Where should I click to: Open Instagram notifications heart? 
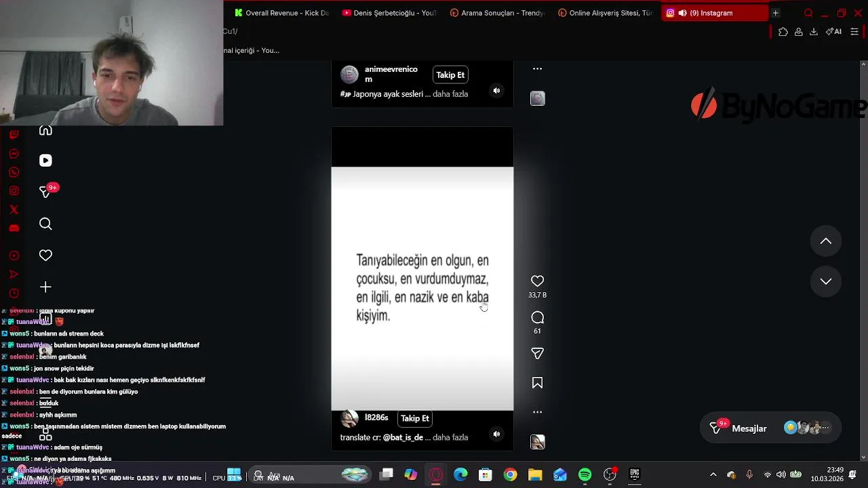(45, 256)
